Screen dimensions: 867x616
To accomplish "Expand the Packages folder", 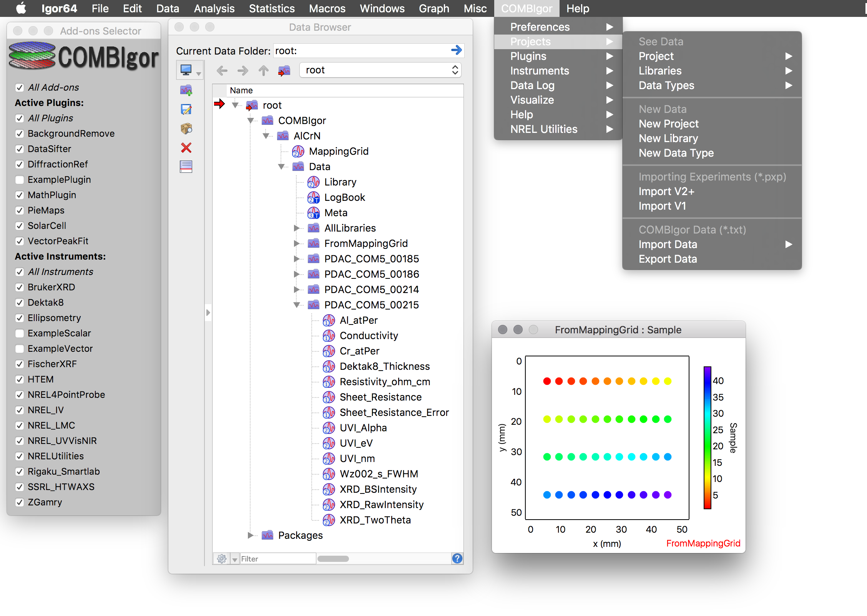I will pyautogui.click(x=251, y=535).
